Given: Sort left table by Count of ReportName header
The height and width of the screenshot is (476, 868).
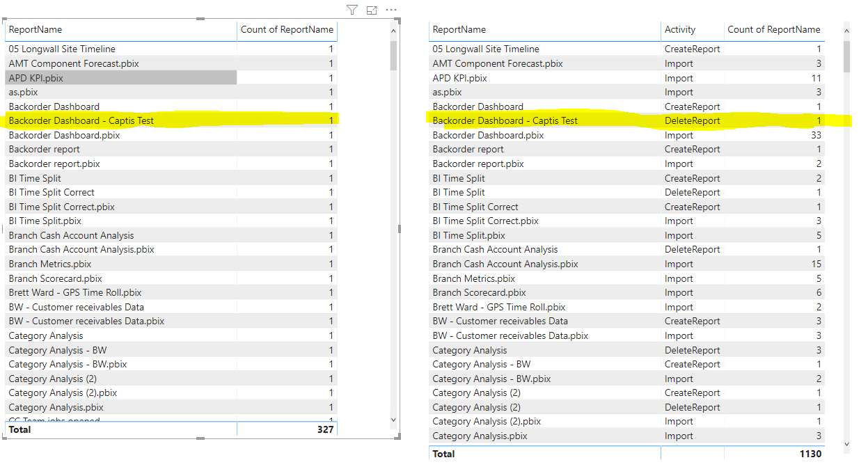Looking at the screenshot, I should click(287, 29).
